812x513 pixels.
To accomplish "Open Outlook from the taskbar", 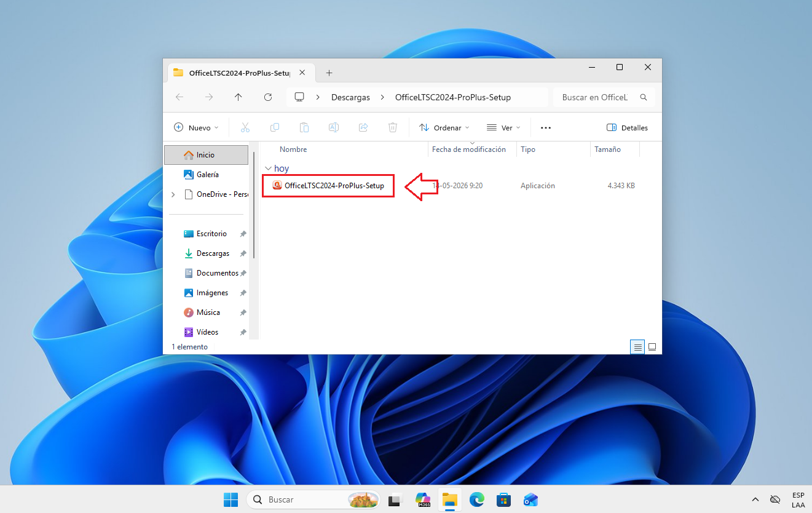I will pos(531,499).
